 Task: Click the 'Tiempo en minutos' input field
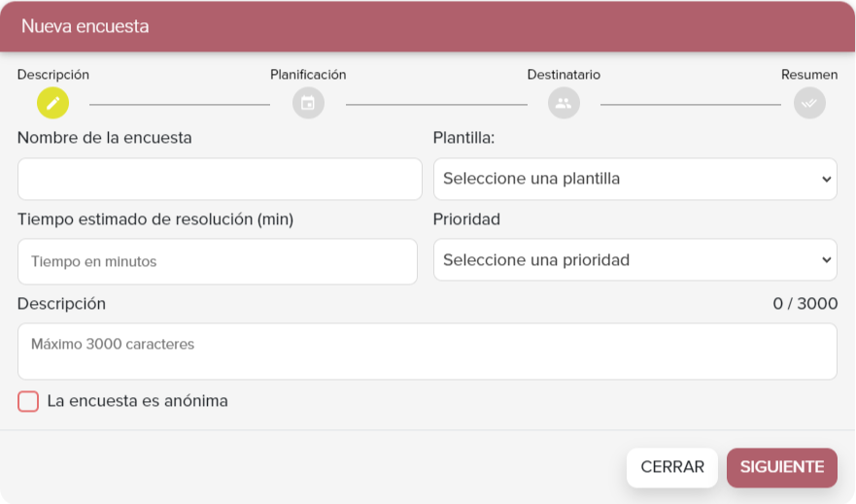point(218,261)
